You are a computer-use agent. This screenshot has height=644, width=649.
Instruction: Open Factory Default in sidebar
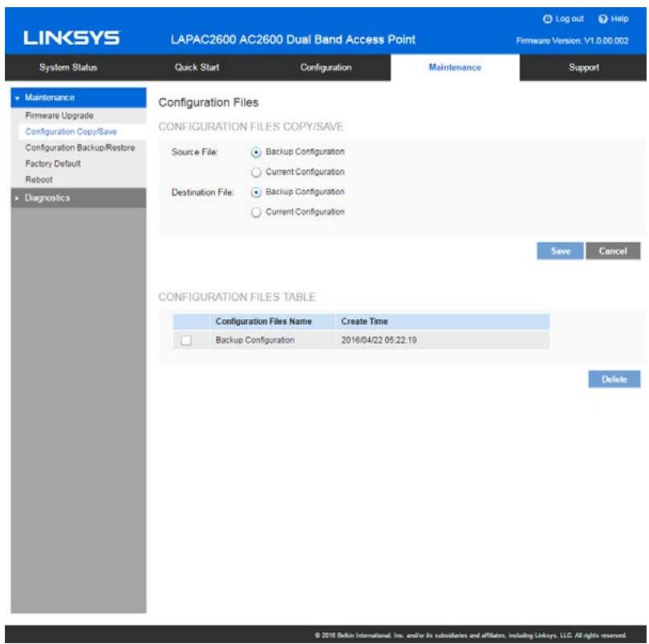click(53, 164)
